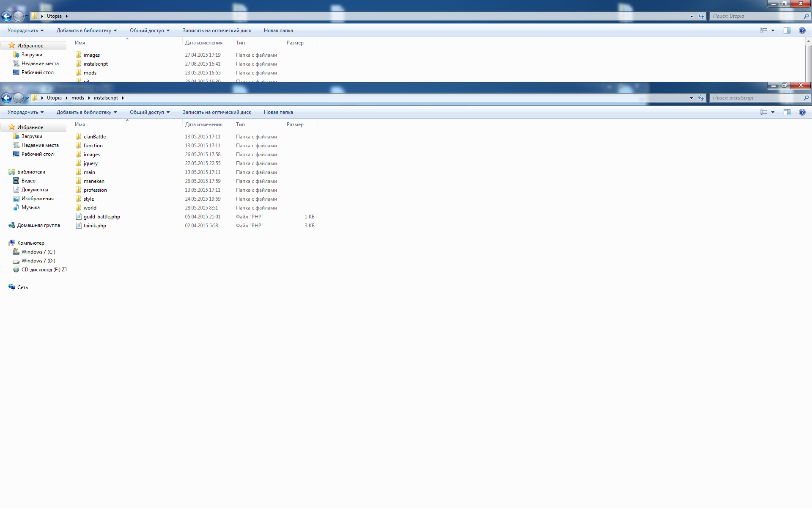Expand Общий доступ menu in Utopia window
Image resolution: width=812 pixels, height=508 pixels.
click(150, 30)
